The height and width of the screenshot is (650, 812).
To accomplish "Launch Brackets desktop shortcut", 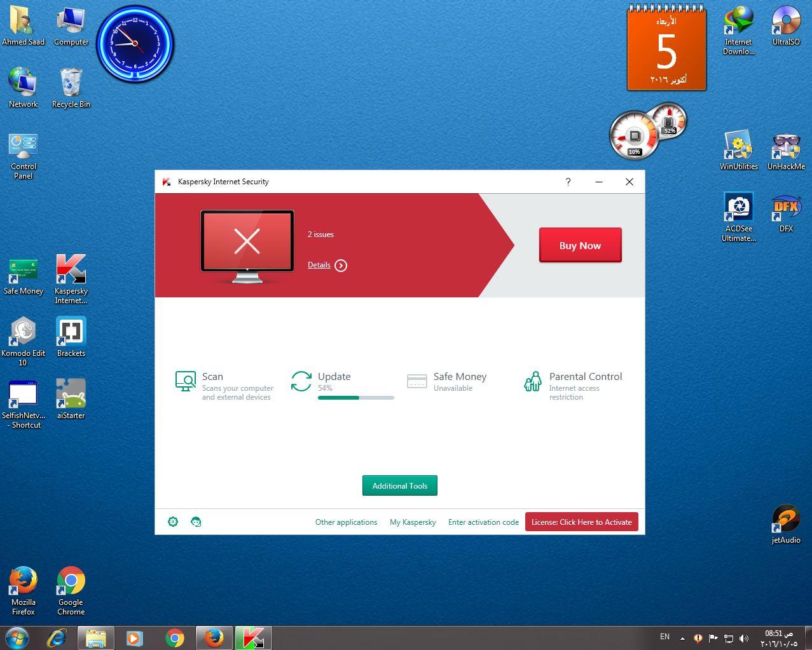I will tap(71, 337).
